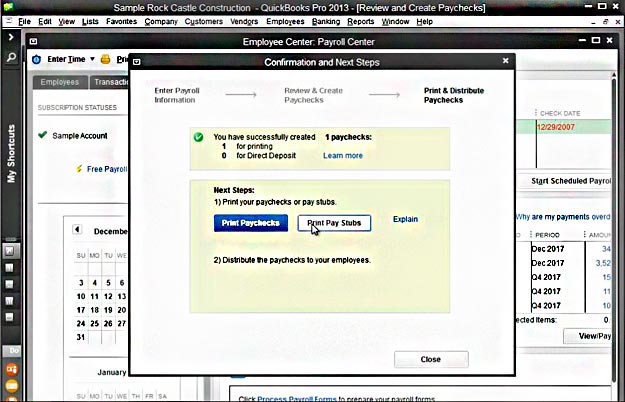Go to previous month in December calendar
The image size is (625, 402).
click(77, 229)
